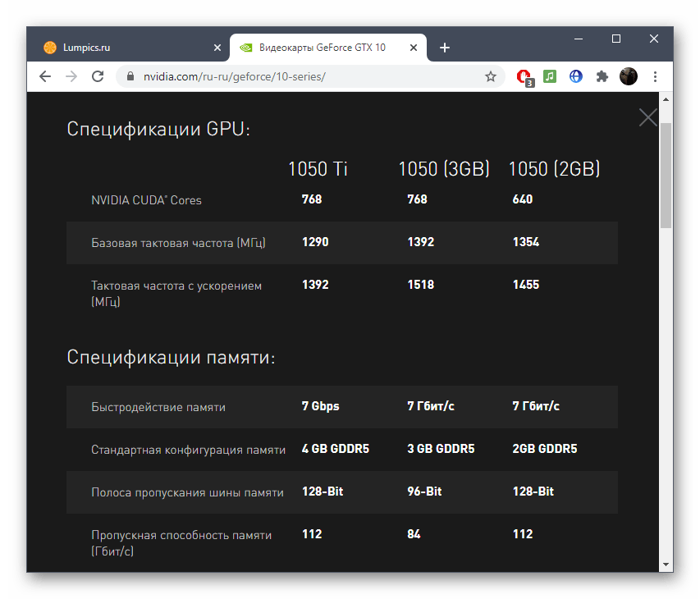Click the page vertical scrollbar thumb
The height and width of the screenshot is (599, 700).
coord(666,172)
